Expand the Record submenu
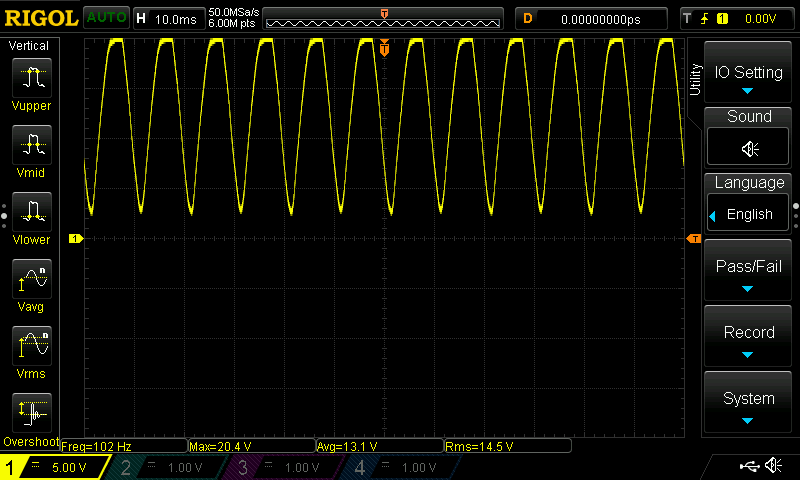This screenshot has height=480, width=800. pyautogui.click(x=748, y=337)
